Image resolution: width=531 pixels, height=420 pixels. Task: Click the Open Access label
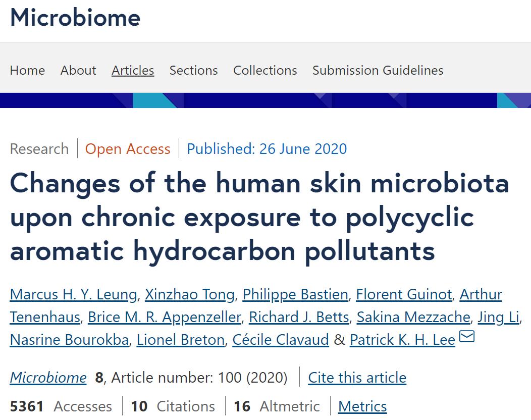click(x=128, y=149)
